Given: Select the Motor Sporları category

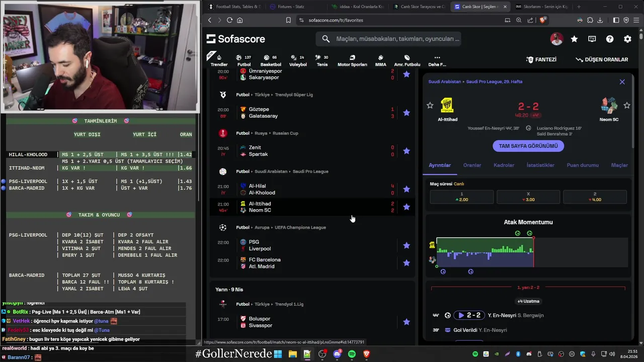Looking at the screenshot, I should pos(352,60).
